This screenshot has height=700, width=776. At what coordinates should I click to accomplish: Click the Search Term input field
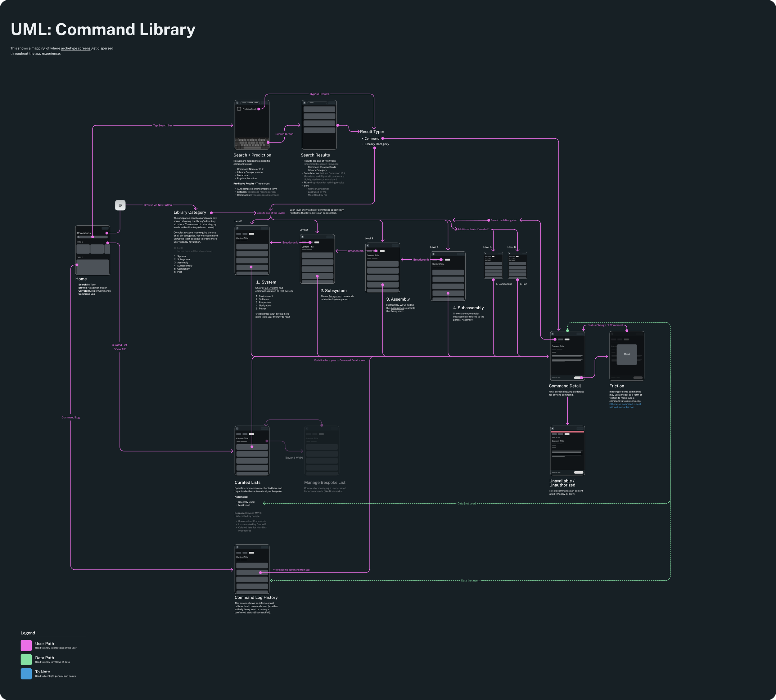coord(251,103)
